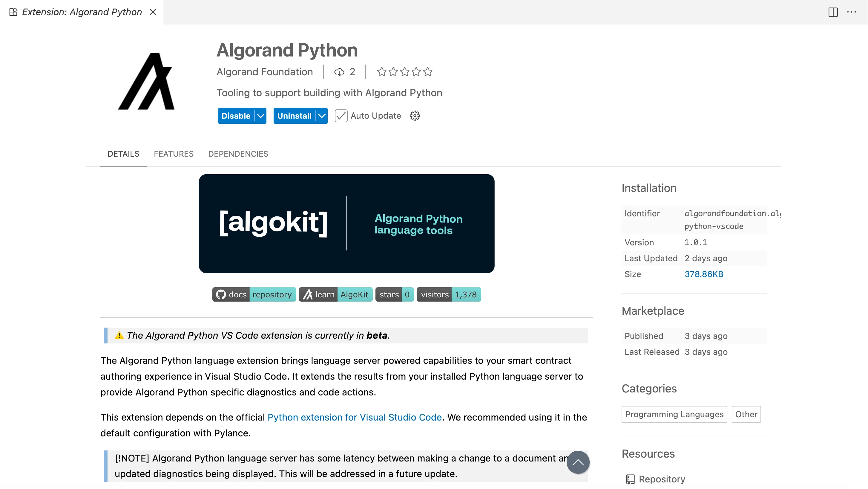This screenshot has height=489, width=868.
Task: Click the GitHub icon on the docs badge
Action: point(221,294)
